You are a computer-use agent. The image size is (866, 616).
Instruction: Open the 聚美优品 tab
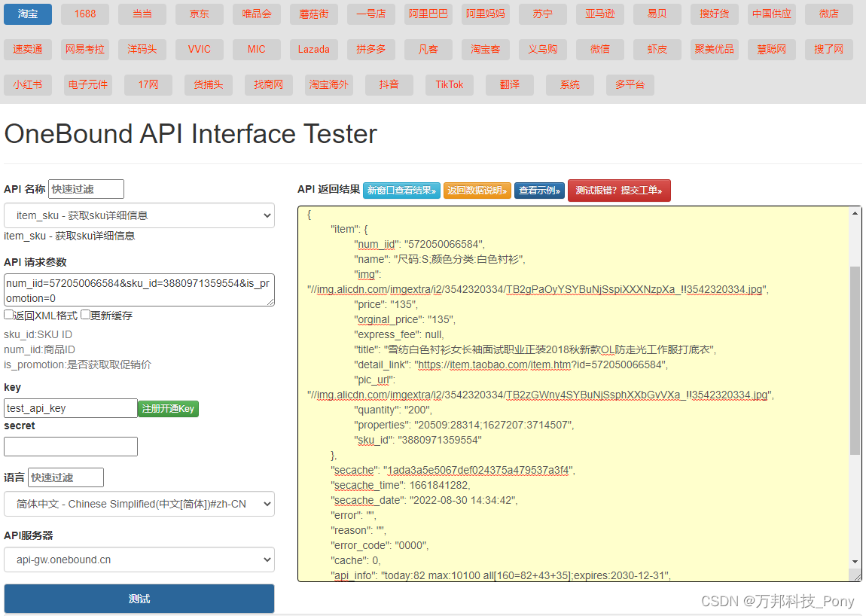715,49
